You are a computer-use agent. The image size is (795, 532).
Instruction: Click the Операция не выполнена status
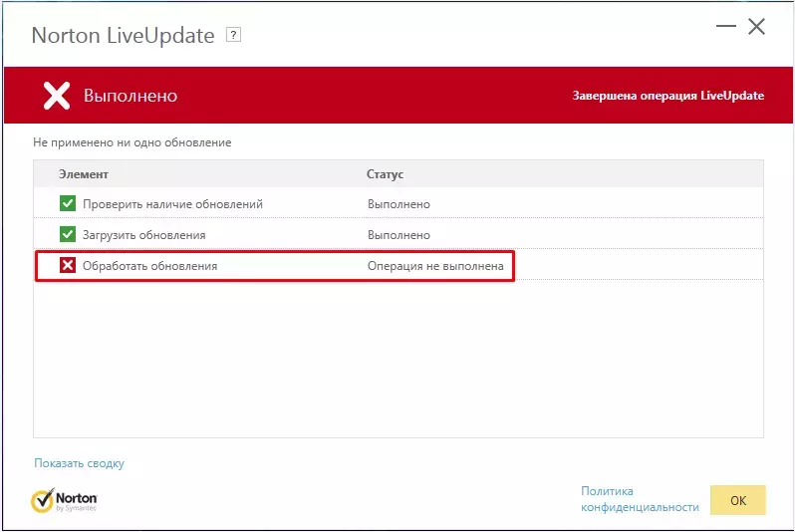(435, 266)
